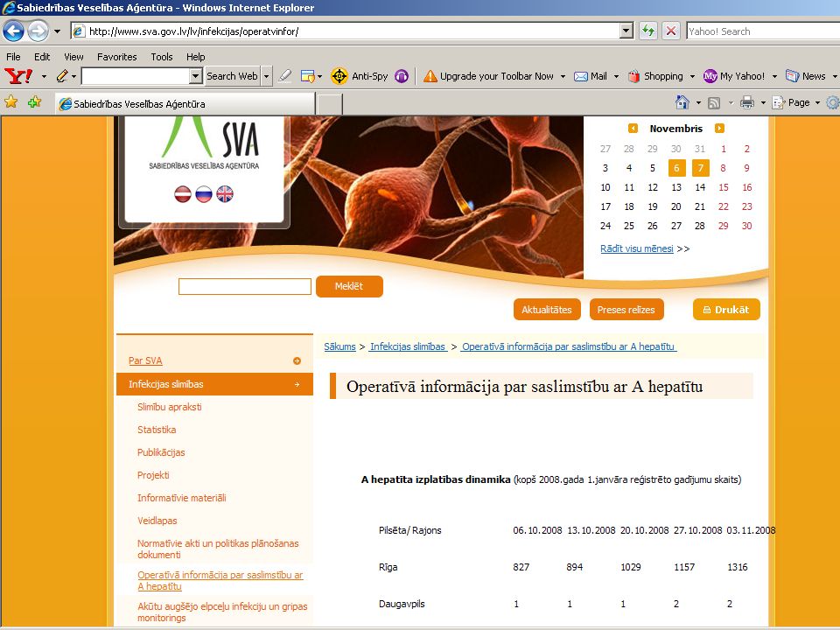Click the Refresh page icon
Viewport: 840px width, 630px height.
[x=648, y=31]
